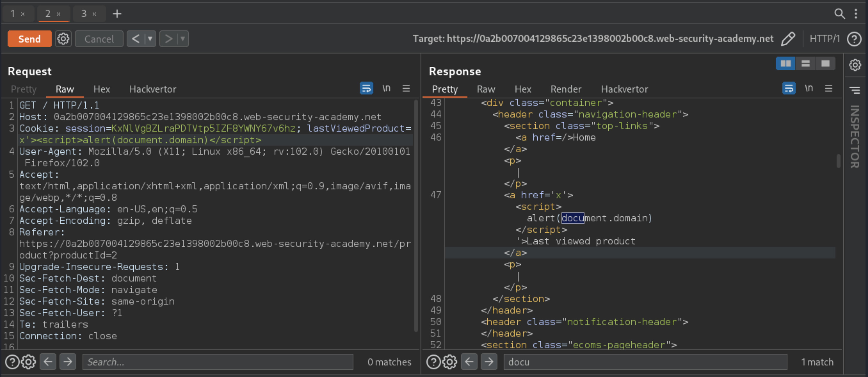868x377 pixels.
Task: Edit target with the pencil icon
Action: (788, 39)
